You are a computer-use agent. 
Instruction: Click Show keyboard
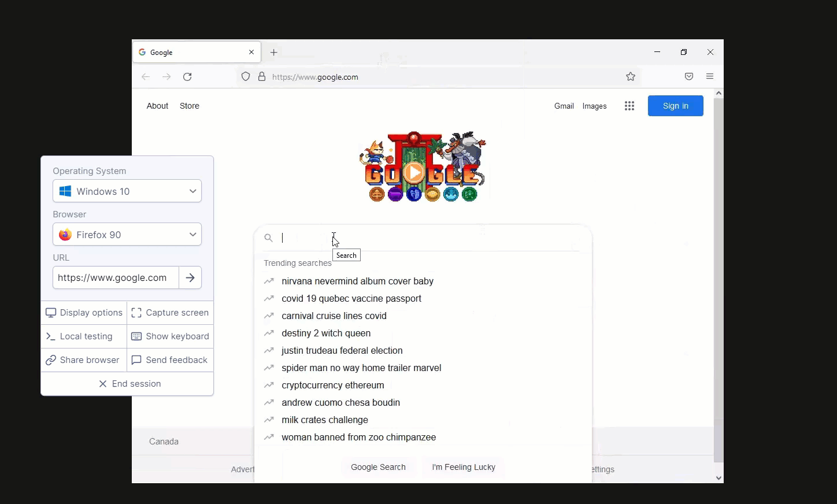pos(170,336)
